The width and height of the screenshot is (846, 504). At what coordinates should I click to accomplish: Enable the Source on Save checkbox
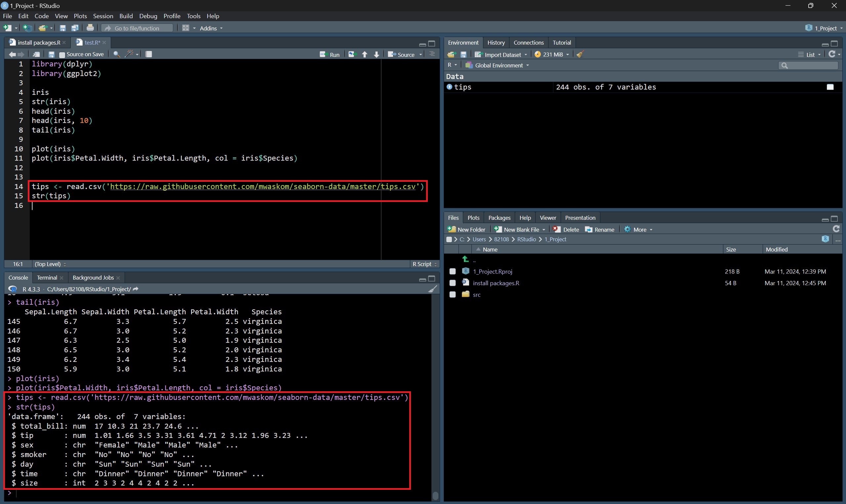pyautogui.click(x=62, y=55)
